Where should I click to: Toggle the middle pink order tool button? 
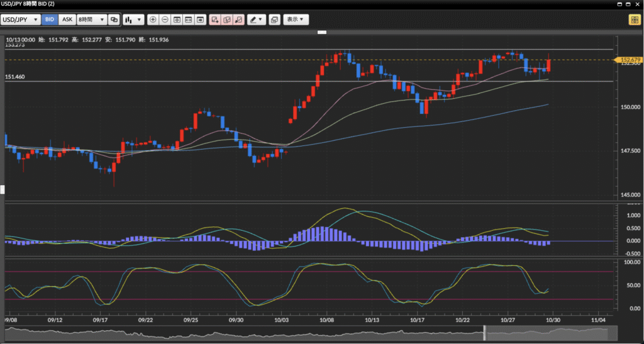tap(227, 19)
